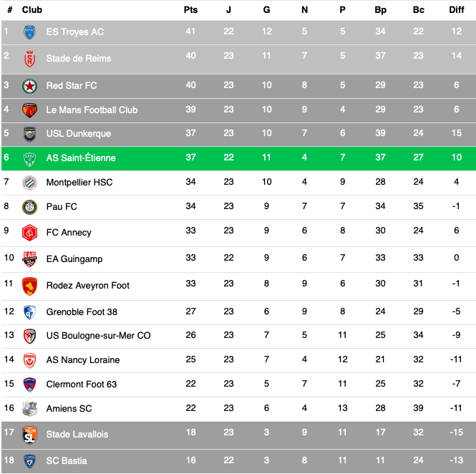Sort table by the Pts column header
Screen dimensions: 476x474
pos(190,10)
